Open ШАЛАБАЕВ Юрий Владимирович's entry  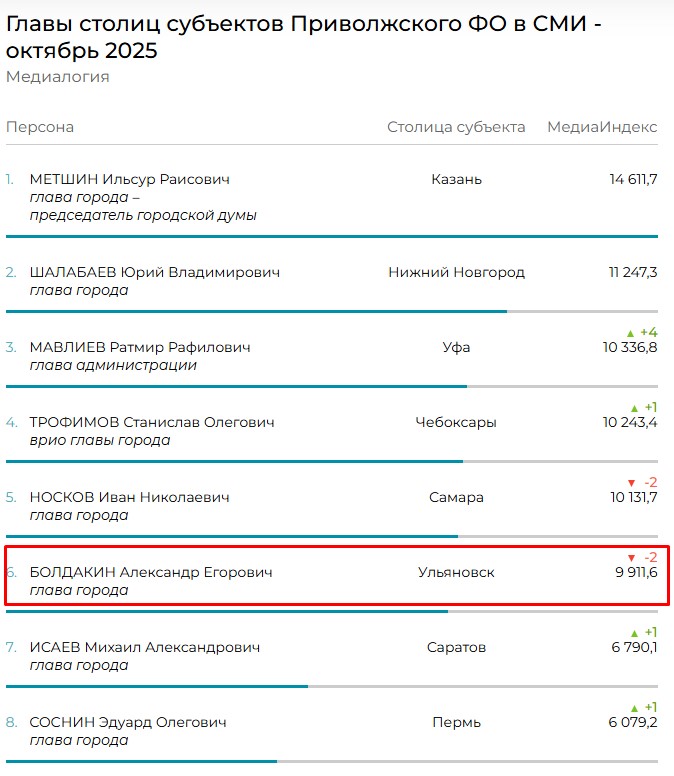tap(155, 272)
